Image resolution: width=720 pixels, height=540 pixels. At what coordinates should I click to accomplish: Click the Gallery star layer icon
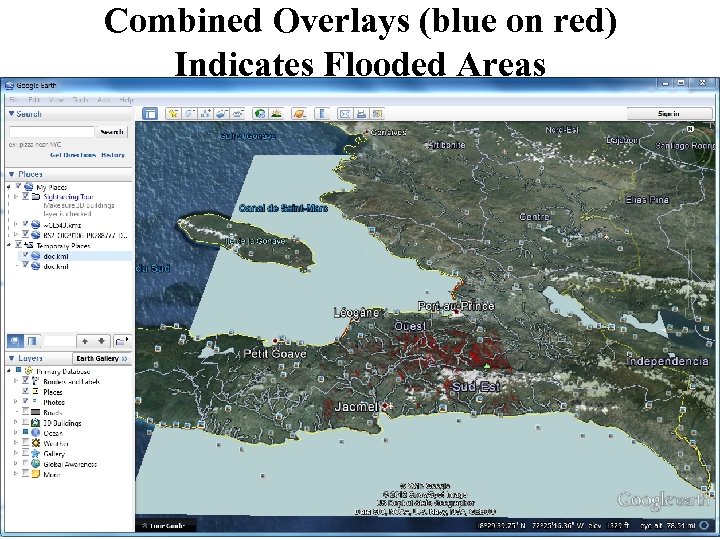click(35, 454)
